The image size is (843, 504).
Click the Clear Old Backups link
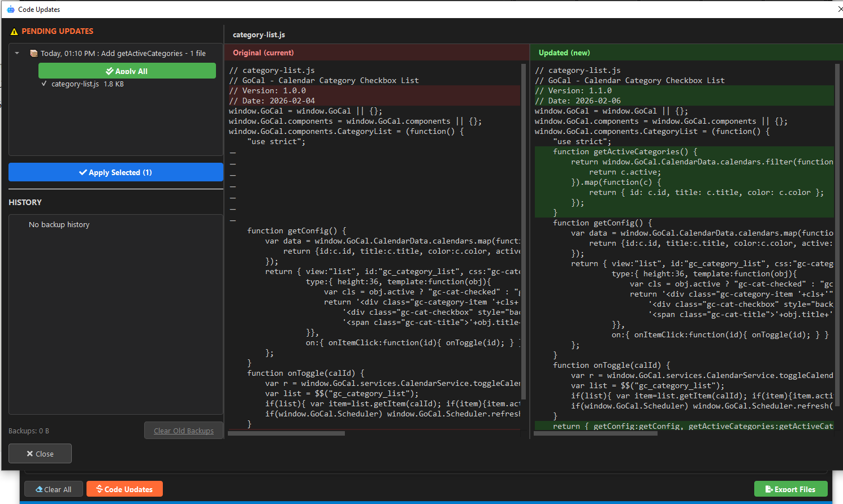click(x=184, y=430)
